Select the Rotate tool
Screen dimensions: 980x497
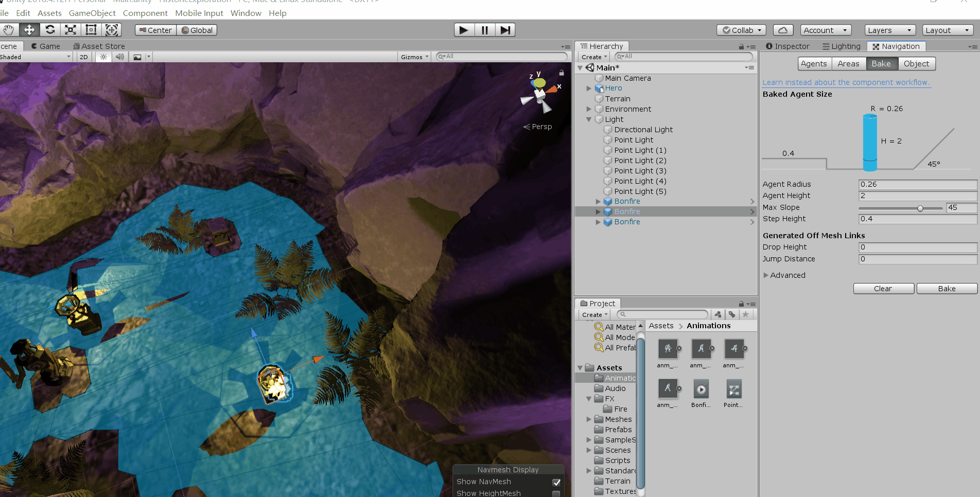tap(50, 29)
